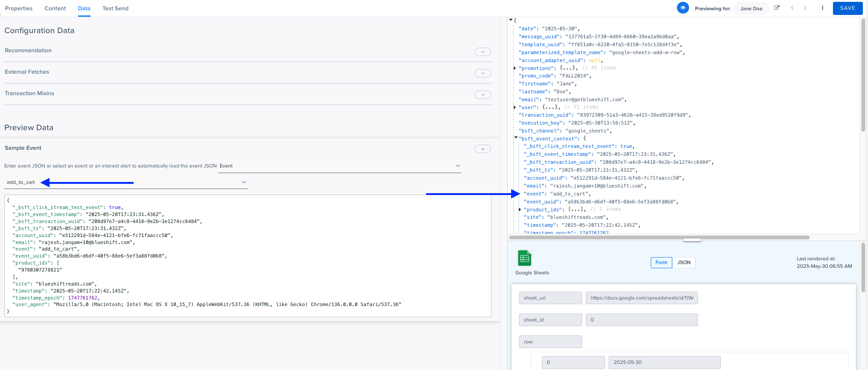This screenshot has height=370, width=868.
Task: Click the sheet_id label field
Action: tap(550, 320)
